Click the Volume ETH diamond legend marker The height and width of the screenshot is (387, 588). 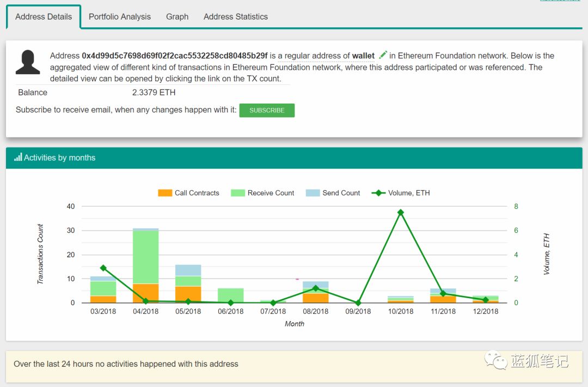pos(378,193)
